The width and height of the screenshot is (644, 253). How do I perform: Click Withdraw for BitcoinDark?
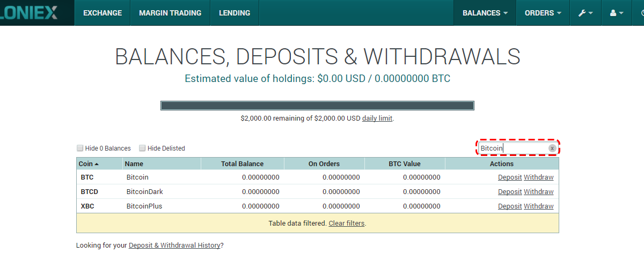pyautogui.click(x=538, y=192)
